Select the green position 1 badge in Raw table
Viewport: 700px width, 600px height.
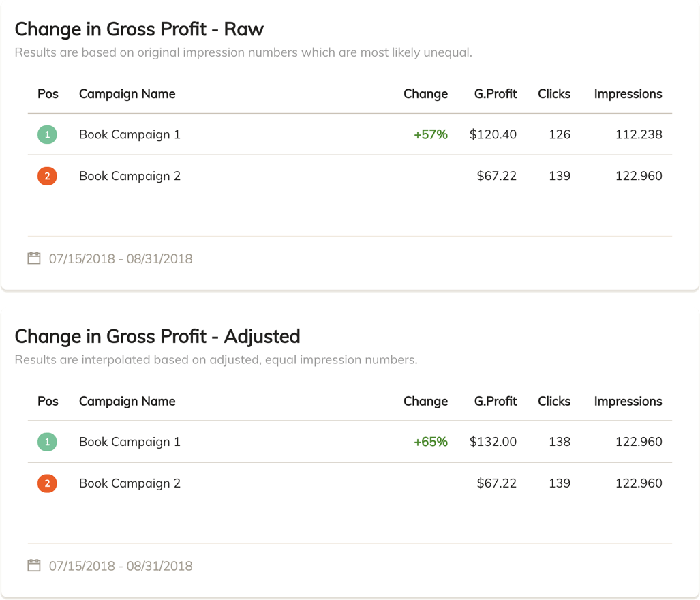tap(46, 134)
